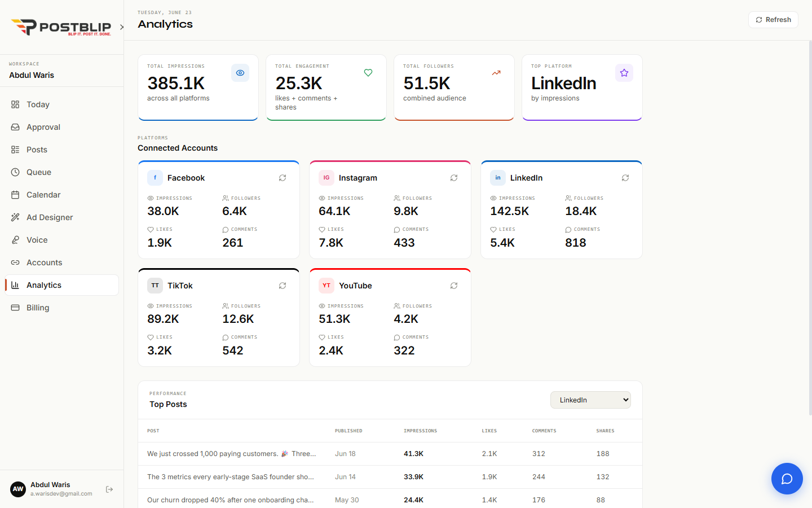Click the a.warisdev@gmail.com email text
This screenshot has height=508, width=812.
pos(61,494)
